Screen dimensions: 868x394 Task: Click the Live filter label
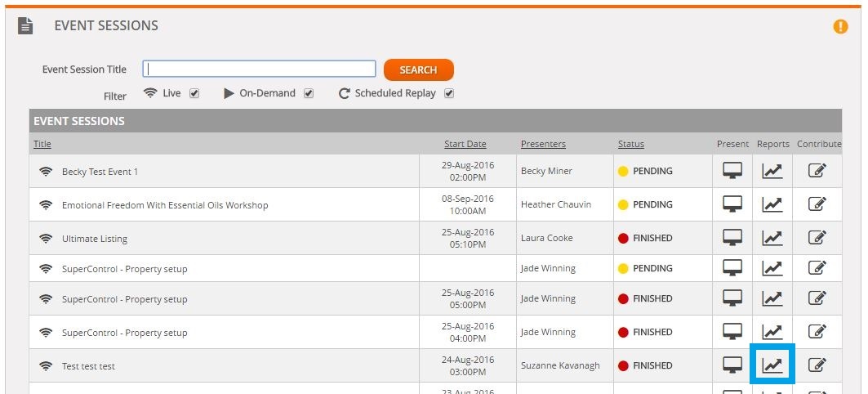[x=171, y=93]
